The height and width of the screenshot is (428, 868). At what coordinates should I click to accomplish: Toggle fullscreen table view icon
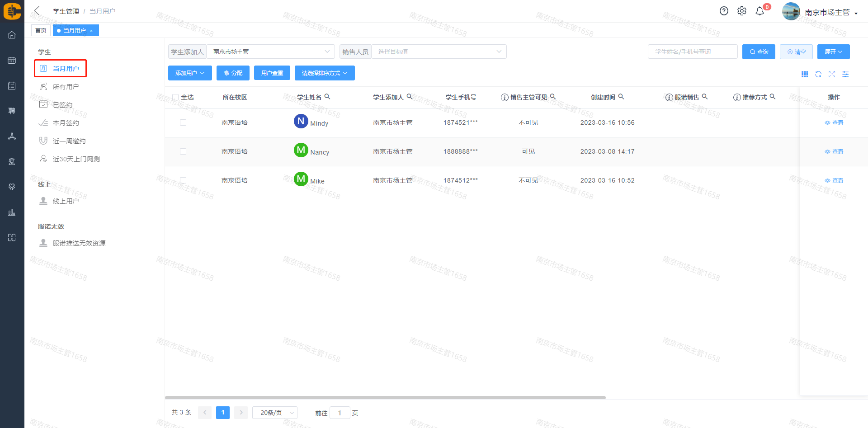832,74
